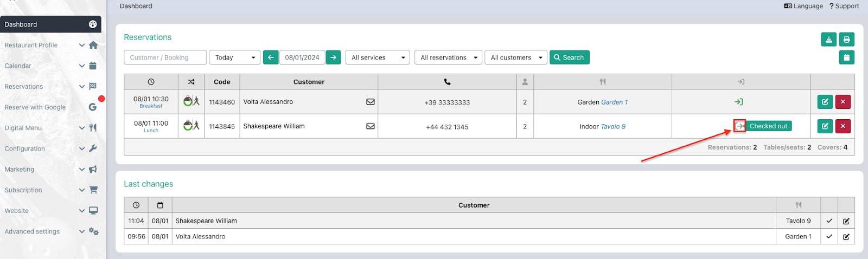Go to previous day arrow
Viewport: 868px width, 259px height.
[x=271, y=57]
